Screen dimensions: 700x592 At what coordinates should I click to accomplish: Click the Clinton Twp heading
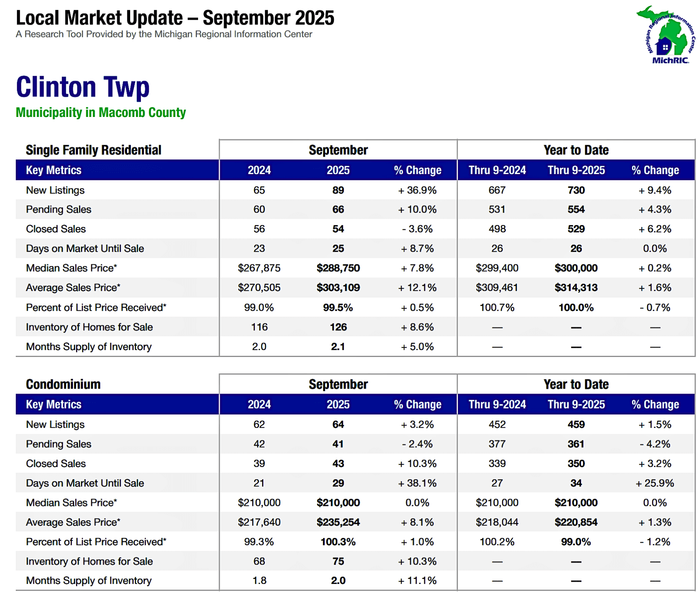[83, 87]
